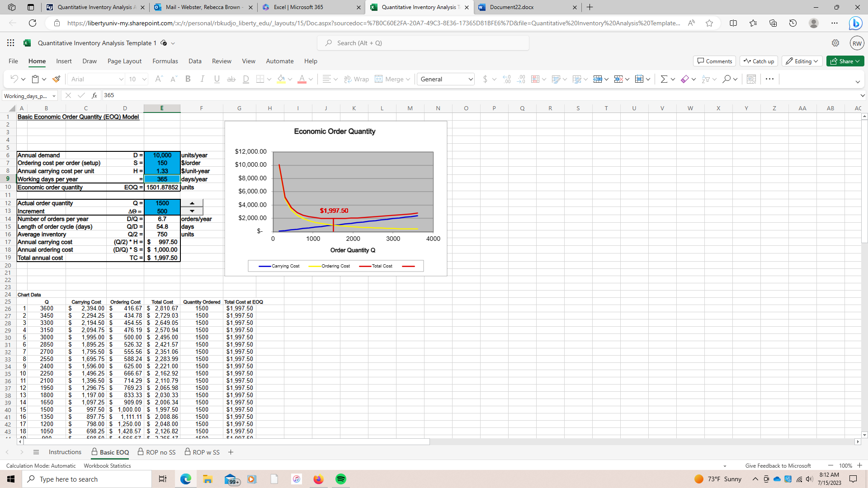Viewport: 868px width, 488px height.
Task: Click Give Feedback to Microsoft
Action: (x=778, y=466)
